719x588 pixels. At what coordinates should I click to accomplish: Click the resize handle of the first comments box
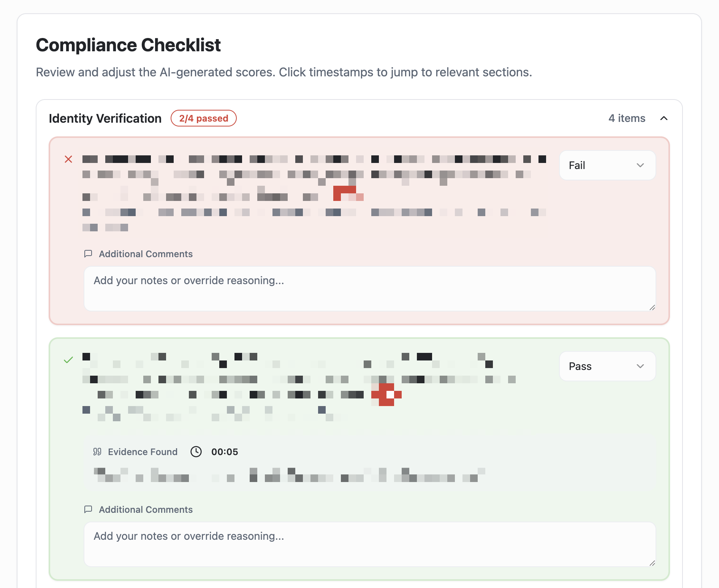click(x=652, y=308)
